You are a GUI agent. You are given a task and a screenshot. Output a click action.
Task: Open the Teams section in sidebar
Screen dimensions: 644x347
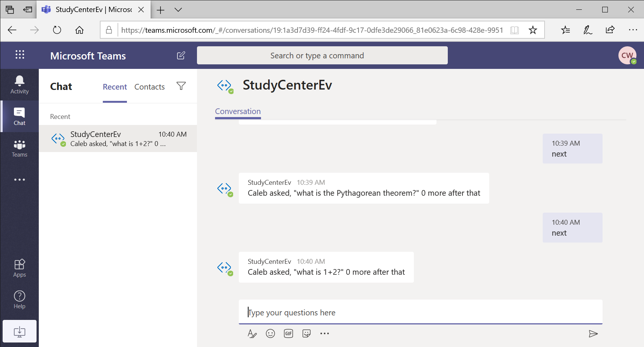click(20, 148)
